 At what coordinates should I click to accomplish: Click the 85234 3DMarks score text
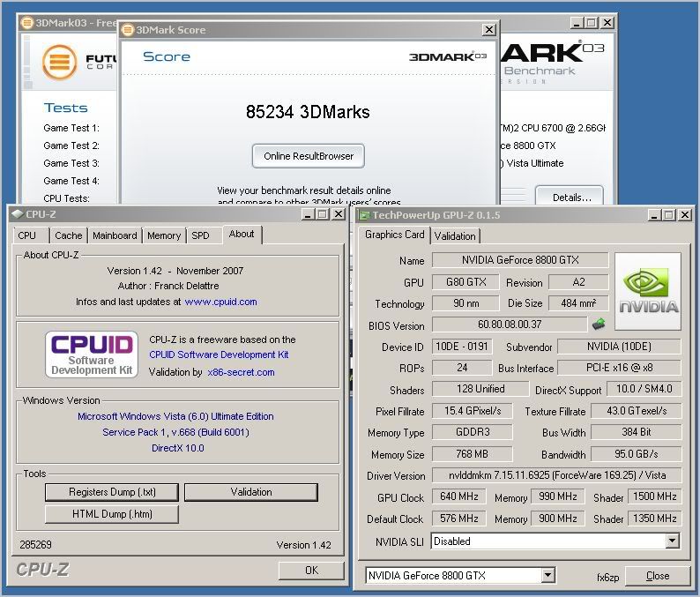coord(308,112)
